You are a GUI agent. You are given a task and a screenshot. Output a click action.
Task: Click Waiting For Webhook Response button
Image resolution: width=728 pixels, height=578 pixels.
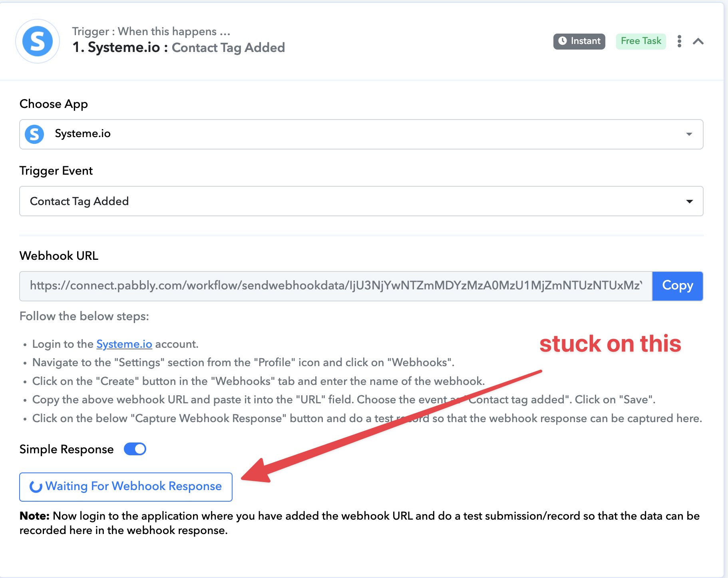[x=126, y=487]
